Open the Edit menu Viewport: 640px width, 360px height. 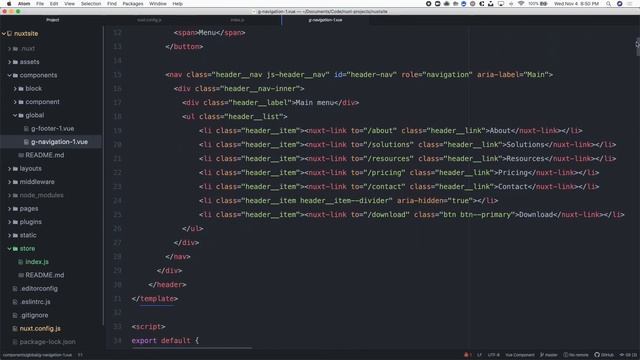(54, 4)
